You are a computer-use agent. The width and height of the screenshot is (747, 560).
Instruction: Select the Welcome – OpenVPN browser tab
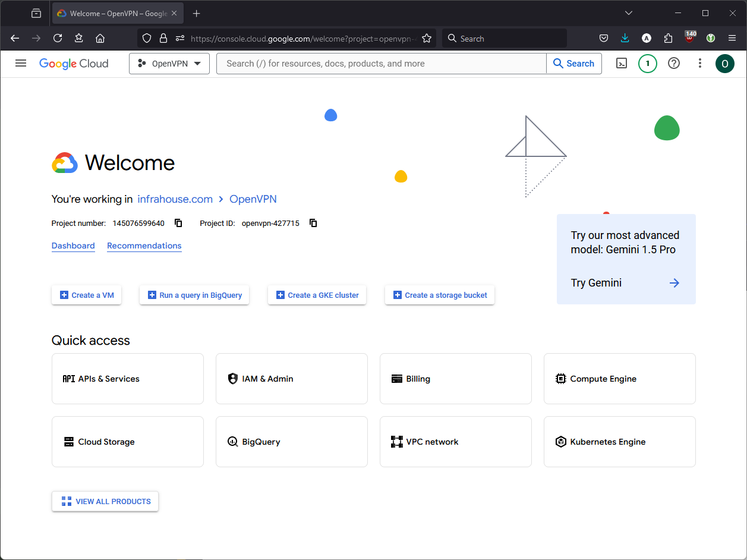click(x=116, y=13)
